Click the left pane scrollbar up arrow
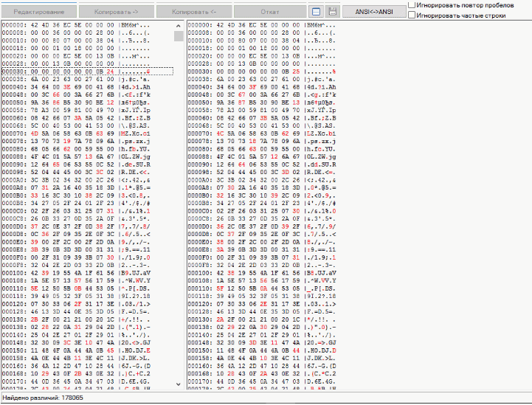 (179, 25)
